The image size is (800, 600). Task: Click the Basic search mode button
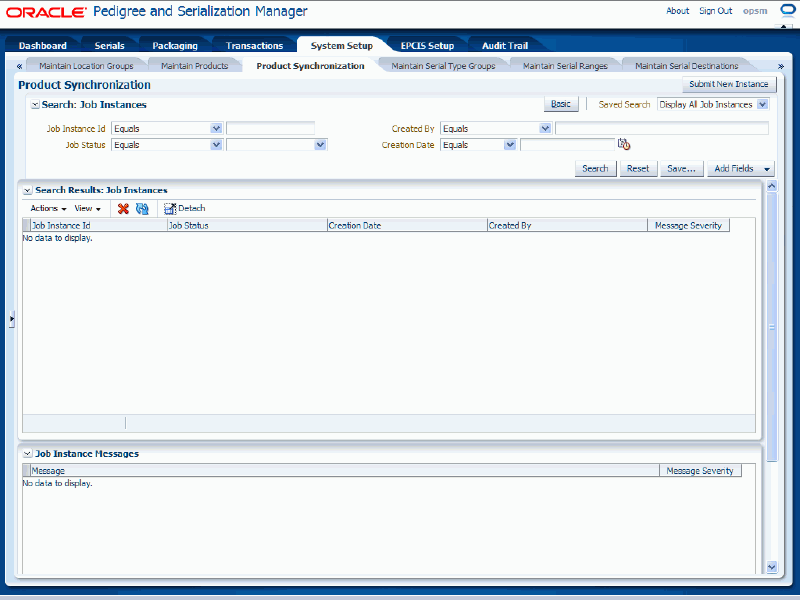pyautogui.click(x=561, y=104)
